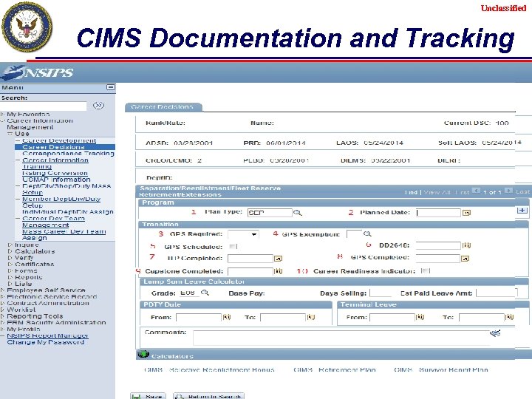532x399 pixels.
Task: Open Plan Type lookup magnifier
Action: tap(298, 213)
